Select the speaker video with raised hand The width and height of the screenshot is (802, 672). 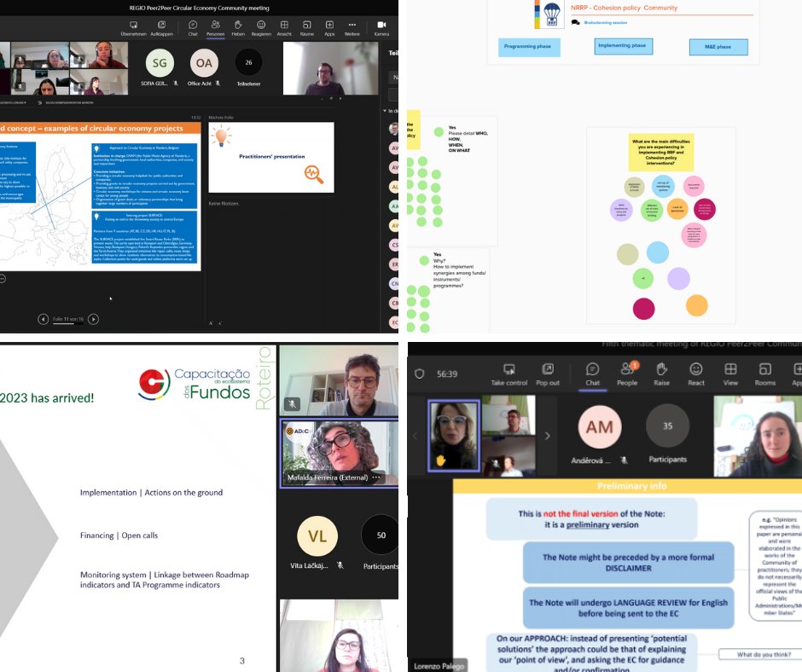tap(454, 436)
